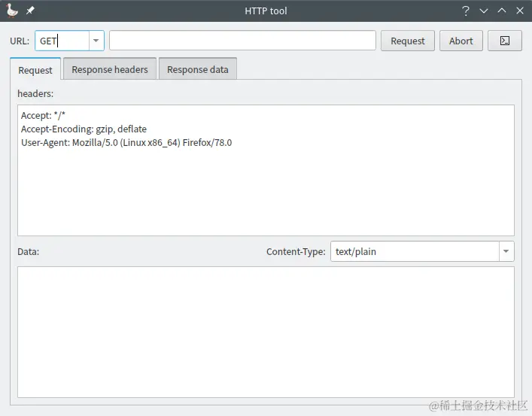Screen dimensions: 532x416
Task: Click the Accept: */* header line
Action: 43,115
